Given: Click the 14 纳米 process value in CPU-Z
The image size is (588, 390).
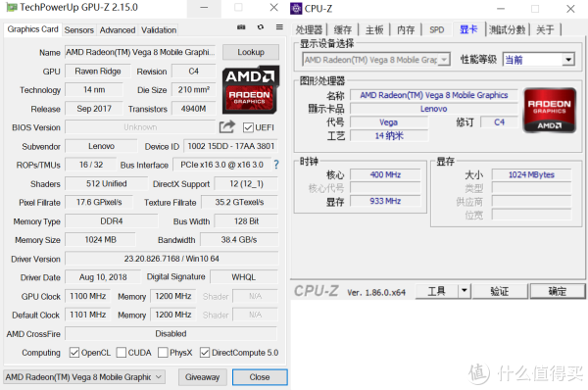Looking at the screenshot, I should click(x=389, y=136).
